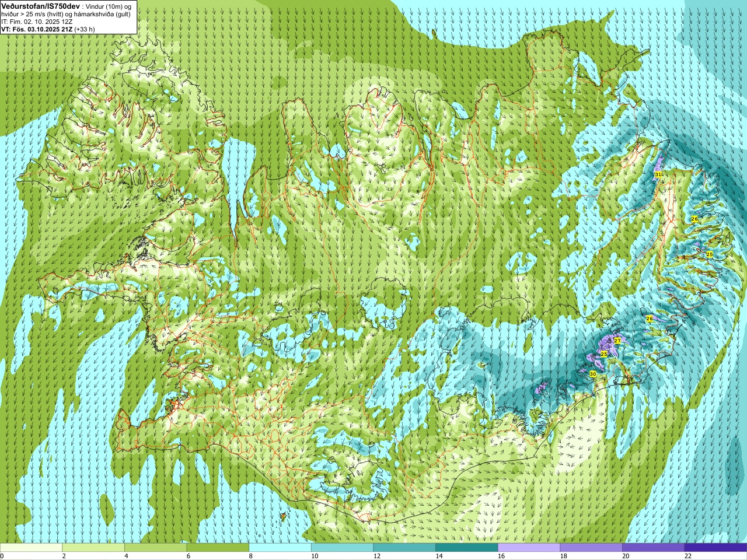Click the legend tick label '16'

(x=501, y=556)
